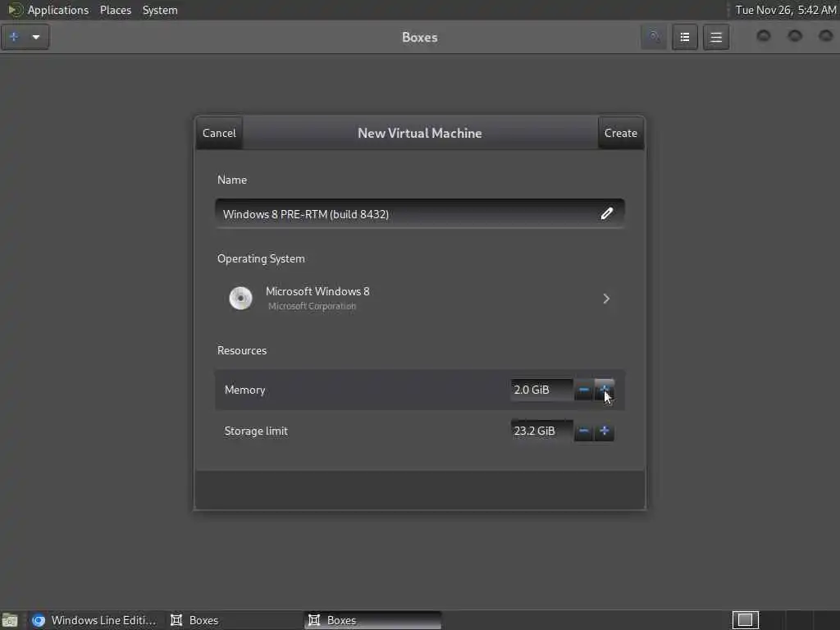Switch to list view using the list icon
The height and width of the screenshot is (630, 840).
click(685, 37)
